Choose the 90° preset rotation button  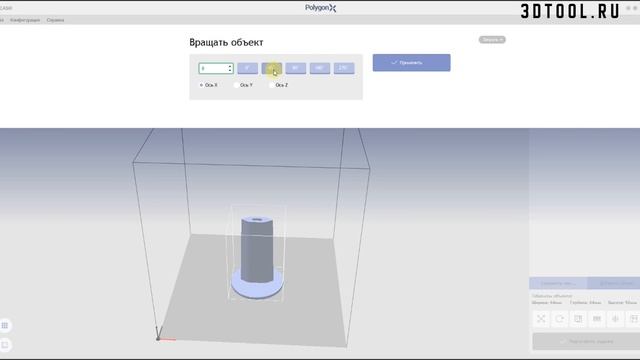296,68
